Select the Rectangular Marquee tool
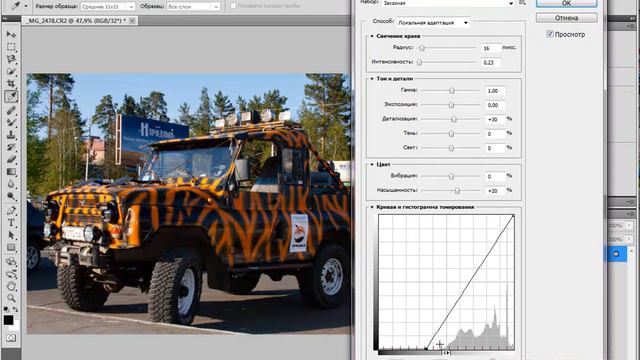The image size is (640, 360). click(11, 47)
